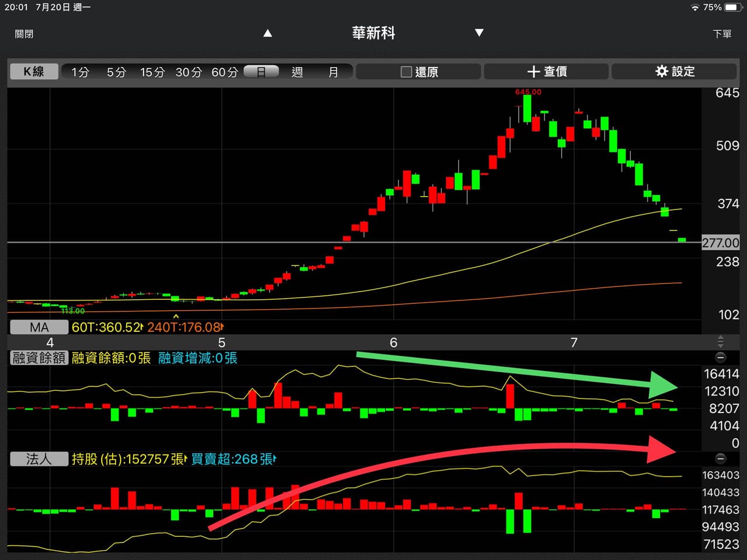747x560 pixels.
Task: Tap the month 6 axis label
Action: coord(393,342)
